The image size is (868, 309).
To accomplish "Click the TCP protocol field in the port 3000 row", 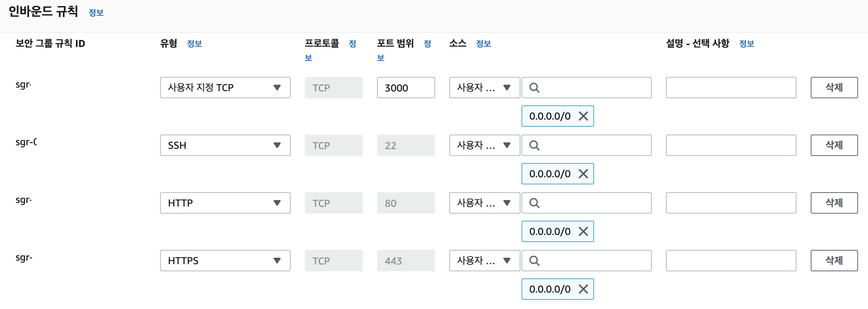I will click(x=334, y=88).
